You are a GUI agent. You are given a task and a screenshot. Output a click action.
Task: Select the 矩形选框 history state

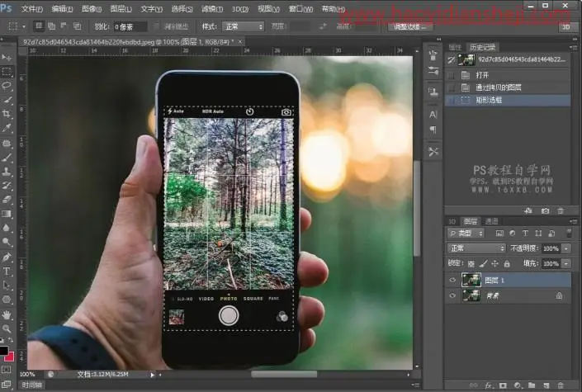508,100
